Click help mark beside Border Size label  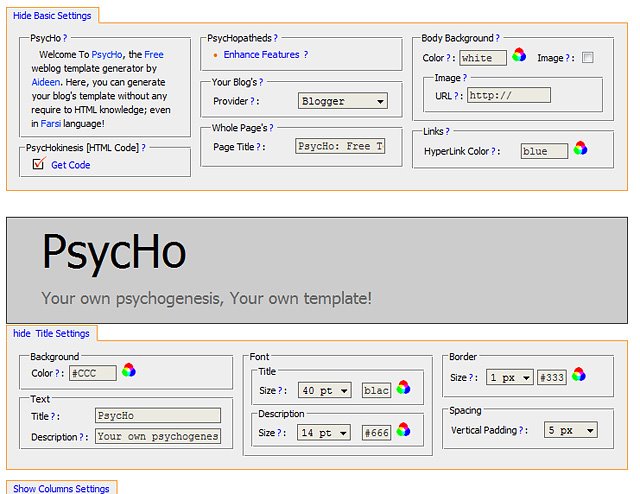click(x=471, y=378)
